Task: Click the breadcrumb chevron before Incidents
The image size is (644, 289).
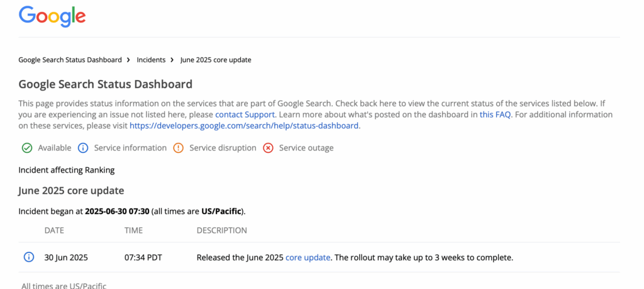Action: point(129,60)
